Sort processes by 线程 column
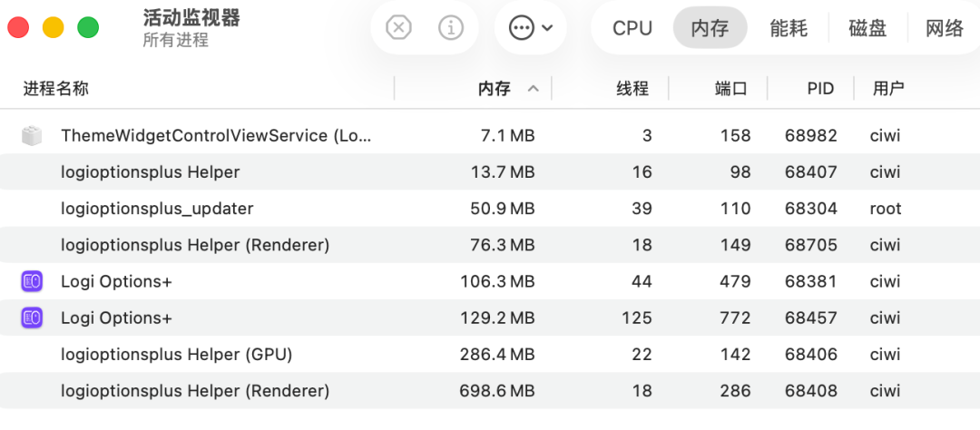The image size is (980, 430). coord(632,89)
